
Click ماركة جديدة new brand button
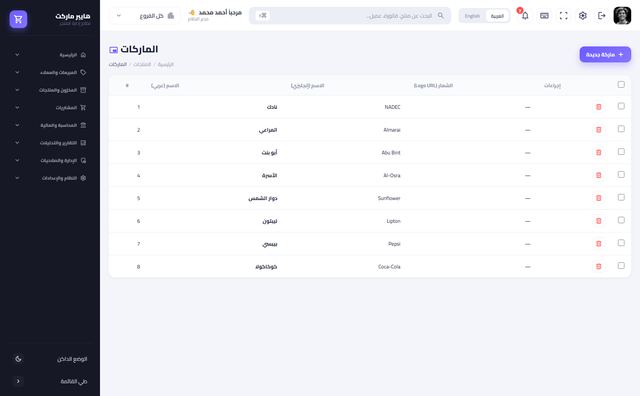pyautogui.click(x=605, y=54)
